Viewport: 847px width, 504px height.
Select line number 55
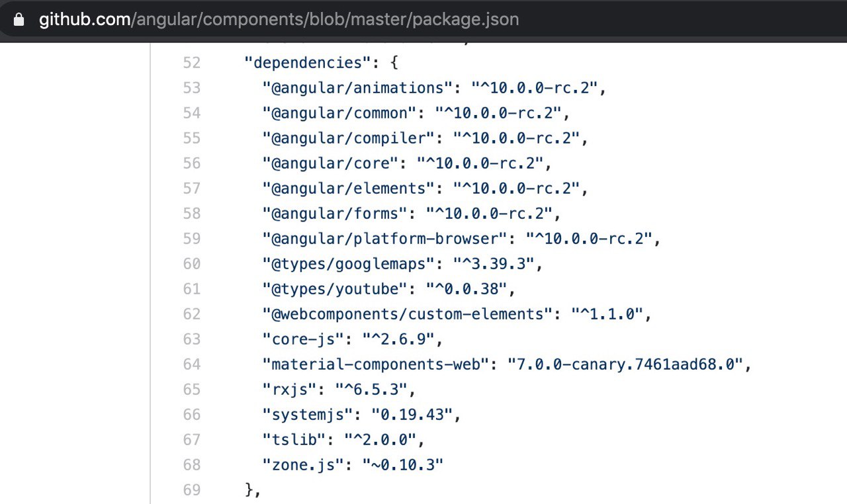click(192, 138)
